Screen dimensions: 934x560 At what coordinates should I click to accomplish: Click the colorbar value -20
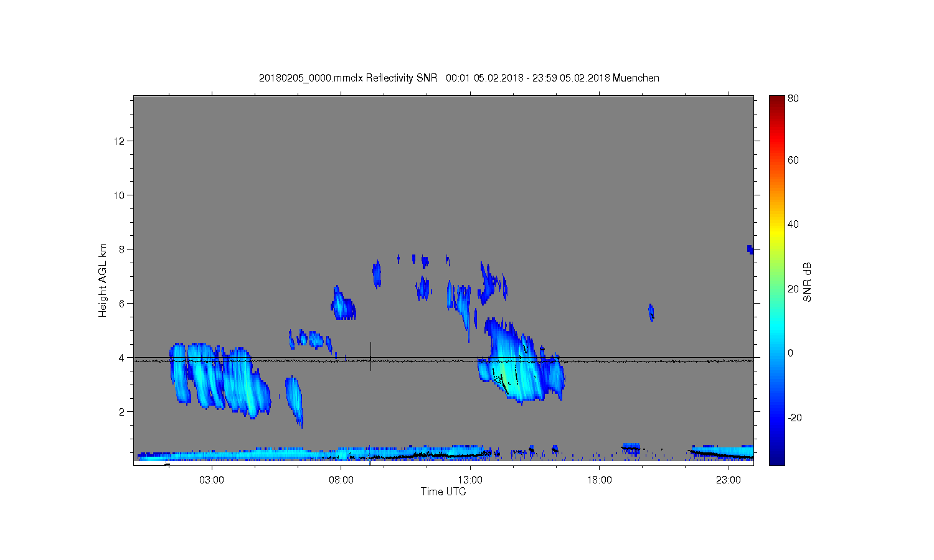pos(795,418)
